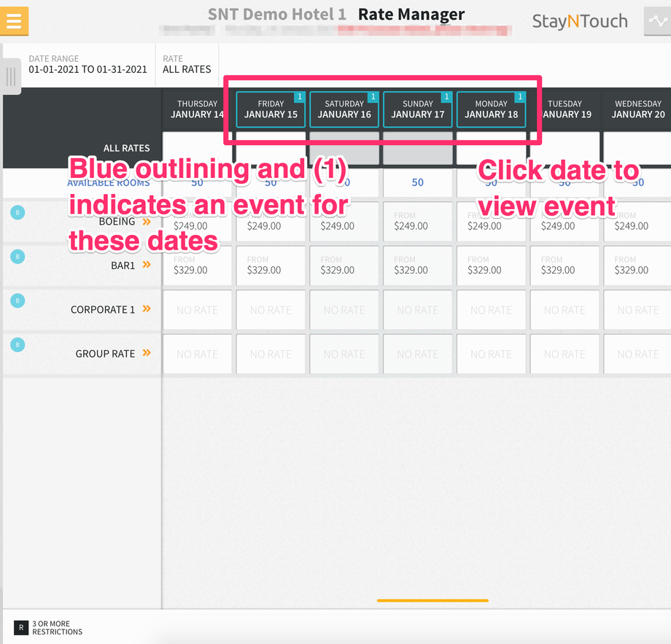Click the GROUP RATE B badge
The height and width of the screenshot is (644, 671).
pos(18,344)
